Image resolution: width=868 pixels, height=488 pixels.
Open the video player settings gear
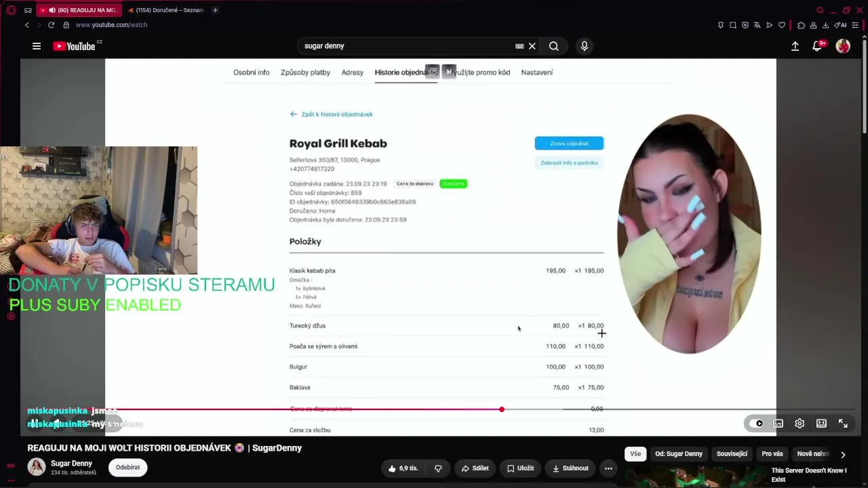800,424
